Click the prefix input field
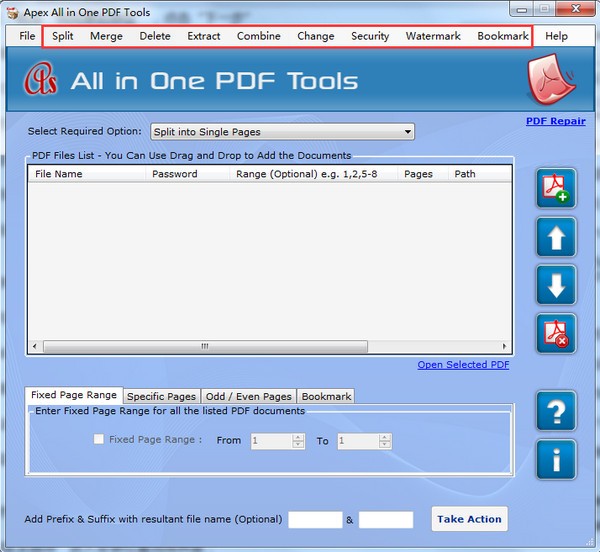The image size is (600, 552). click(x=315, y=519)
